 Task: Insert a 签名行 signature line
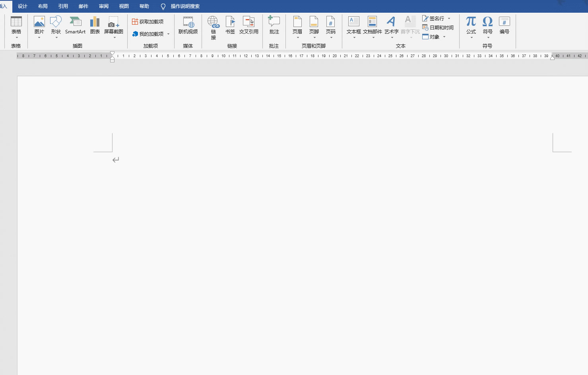click(433, 18)
